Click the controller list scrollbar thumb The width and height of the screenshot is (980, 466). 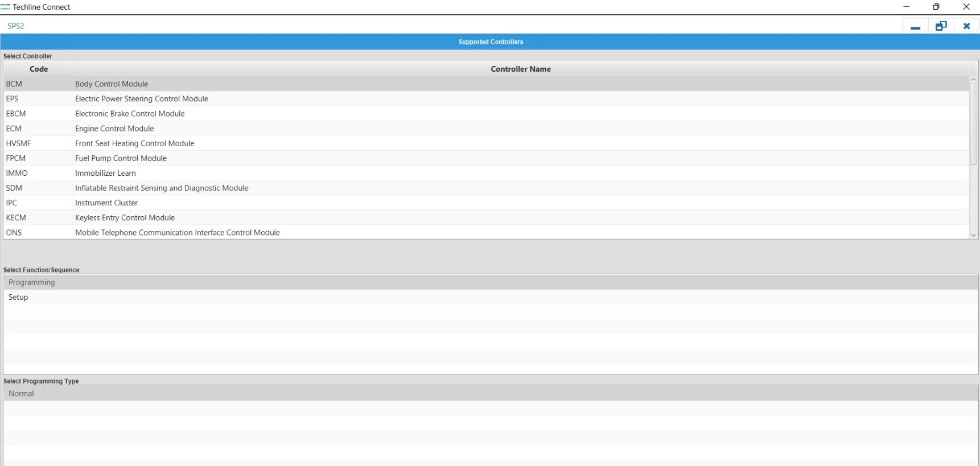pos(973,124)
